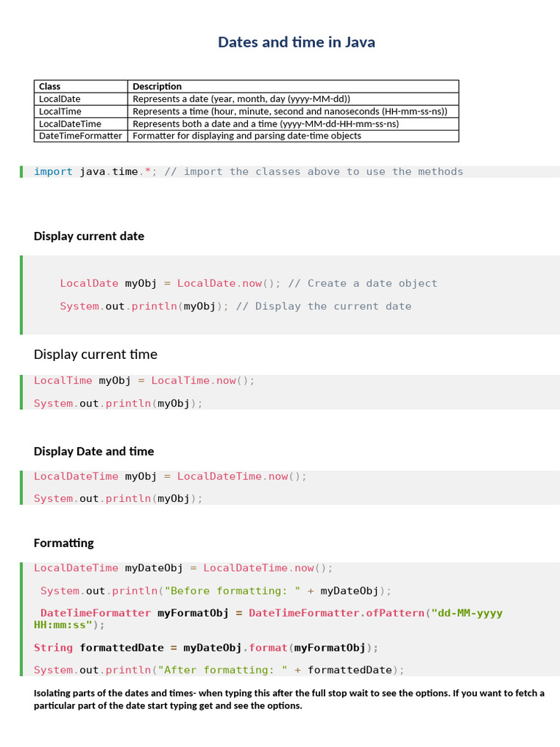560x747 pixels.
Task: Click the "Formatter for displaying and parsing" description
Action: pyautogui.click(x=246, y=136)
